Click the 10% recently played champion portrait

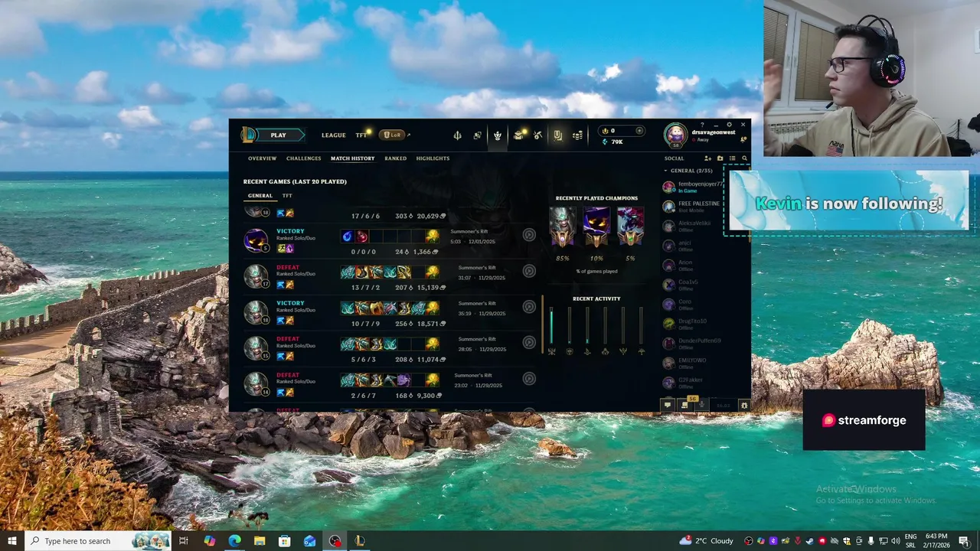point(596,227)
